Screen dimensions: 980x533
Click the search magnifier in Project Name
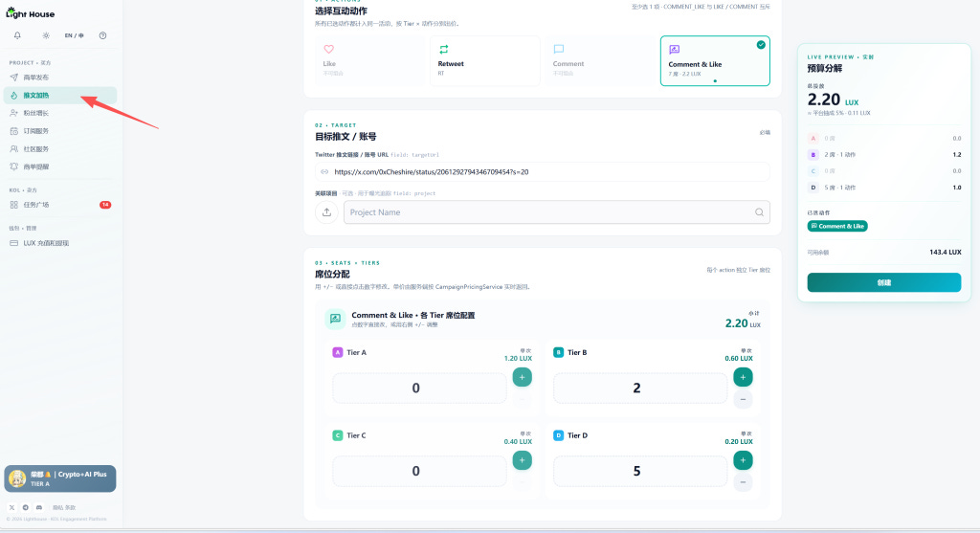click(759, 212)
